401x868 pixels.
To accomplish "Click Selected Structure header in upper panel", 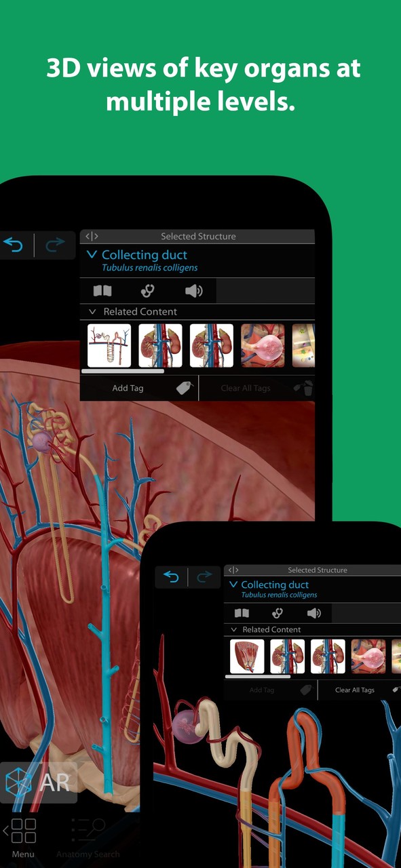I will pos(198,237).
